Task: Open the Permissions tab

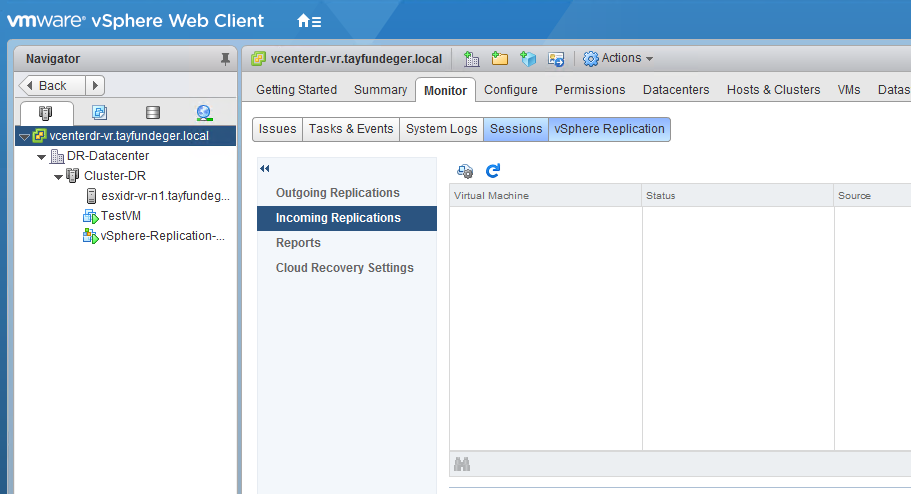Action: pos(590,90)
